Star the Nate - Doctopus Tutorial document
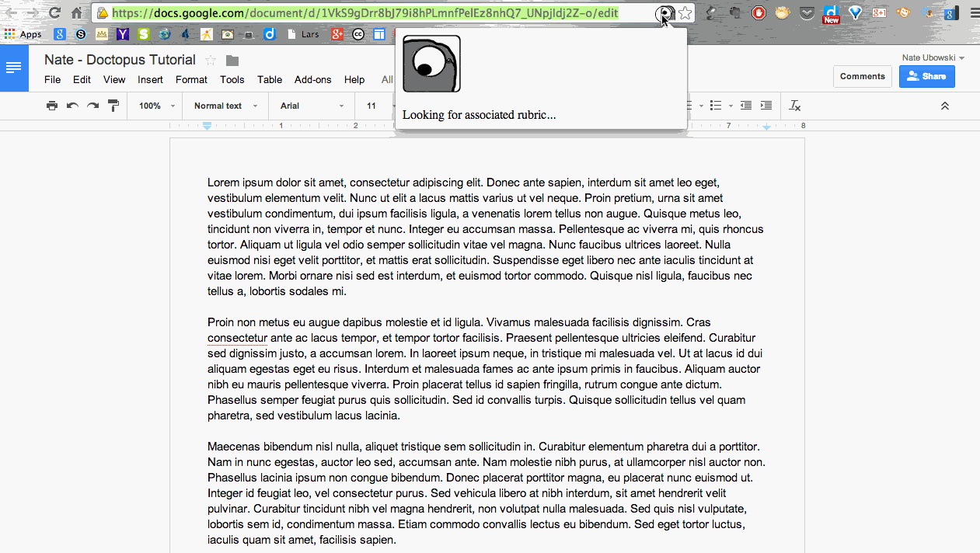Screen dimensions: 980x553 click(211, 61)
